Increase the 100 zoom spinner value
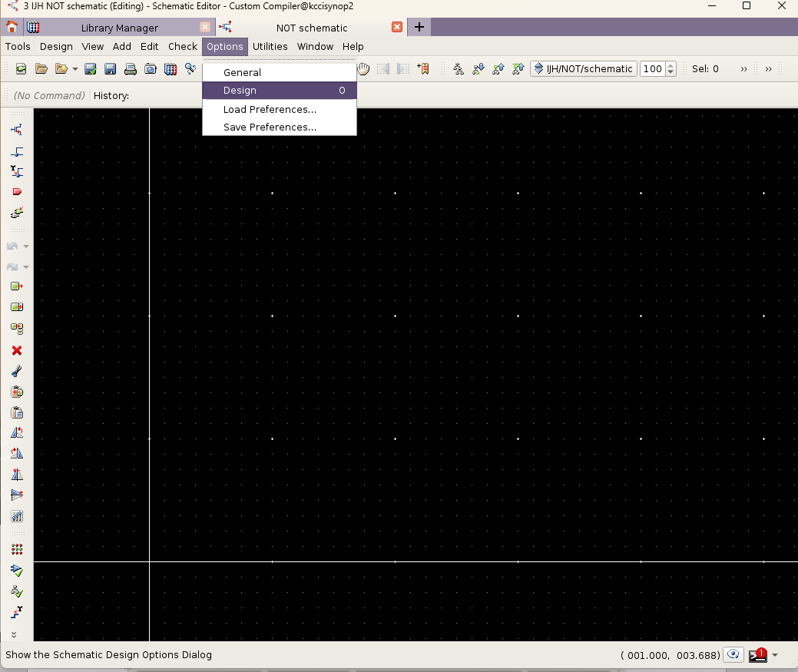Viewport: 798px width, 672px height. pos(671,65)
